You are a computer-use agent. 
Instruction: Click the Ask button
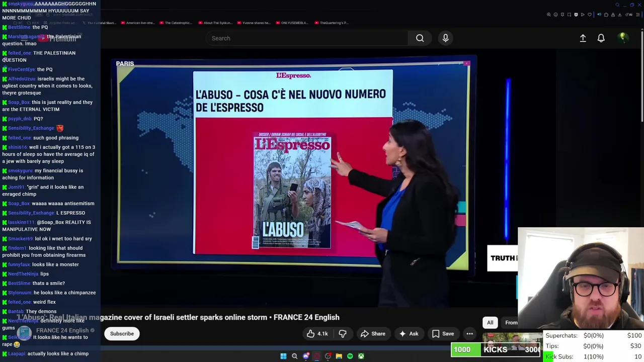click(408, 333)
